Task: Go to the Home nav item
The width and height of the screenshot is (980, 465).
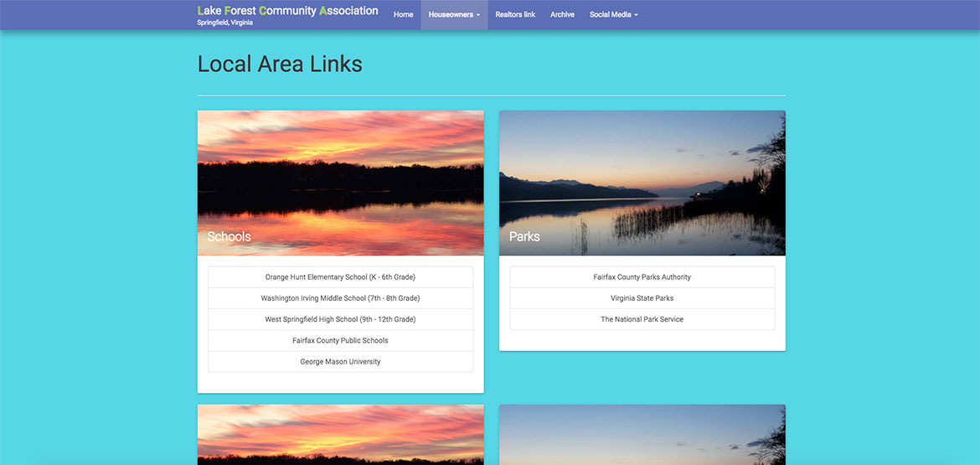Action: pos(403,14)
